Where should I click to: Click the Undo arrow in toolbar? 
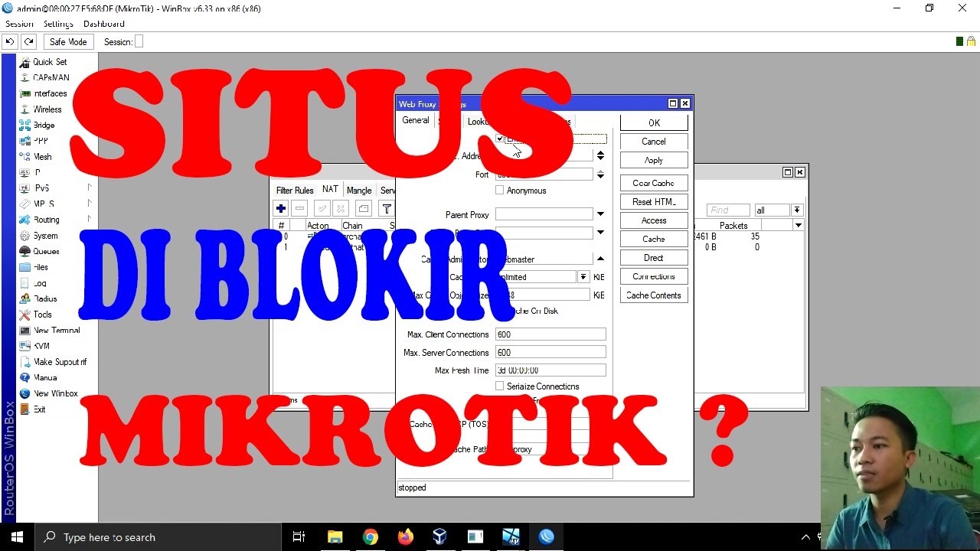click(x=10, y=41)
